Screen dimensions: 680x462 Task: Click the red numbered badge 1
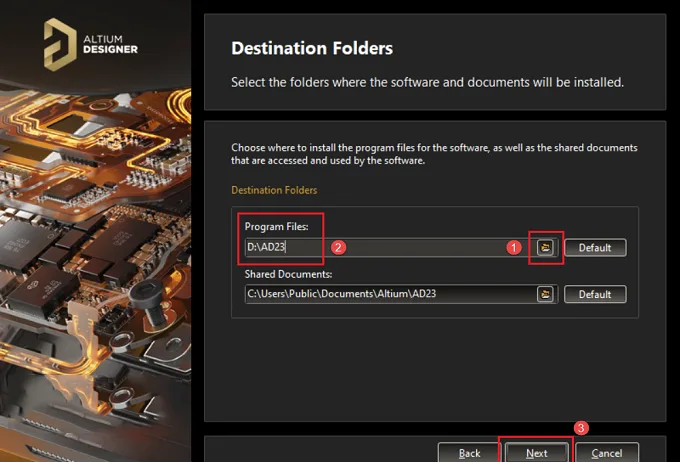(514, 248)
